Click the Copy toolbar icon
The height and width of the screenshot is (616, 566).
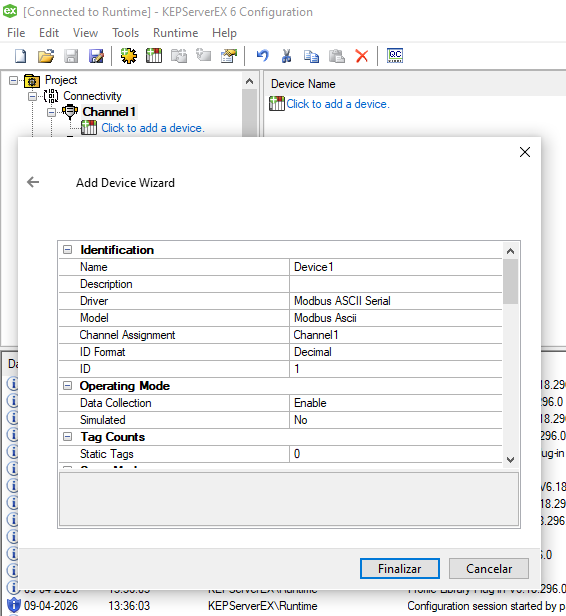click(311, 56)
